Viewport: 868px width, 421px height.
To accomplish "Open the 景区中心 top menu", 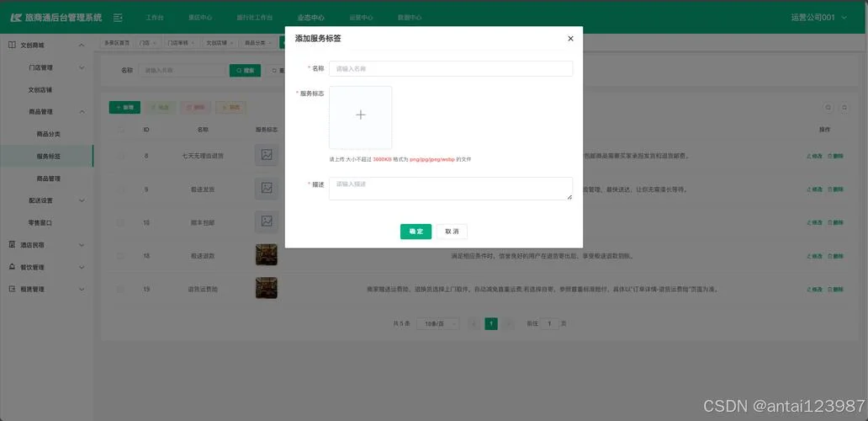I will (200, 18).
